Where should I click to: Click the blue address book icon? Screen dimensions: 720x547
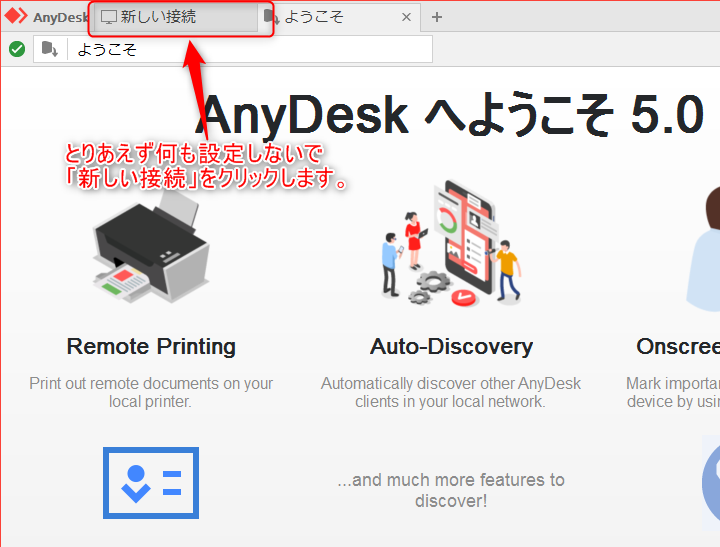point(151,483)
